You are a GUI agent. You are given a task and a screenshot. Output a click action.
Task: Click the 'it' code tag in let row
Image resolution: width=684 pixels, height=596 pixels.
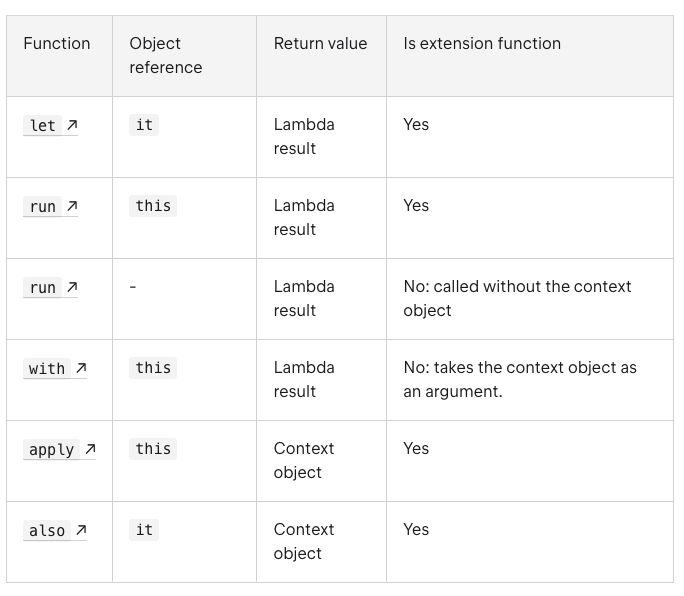click(144, 125)
